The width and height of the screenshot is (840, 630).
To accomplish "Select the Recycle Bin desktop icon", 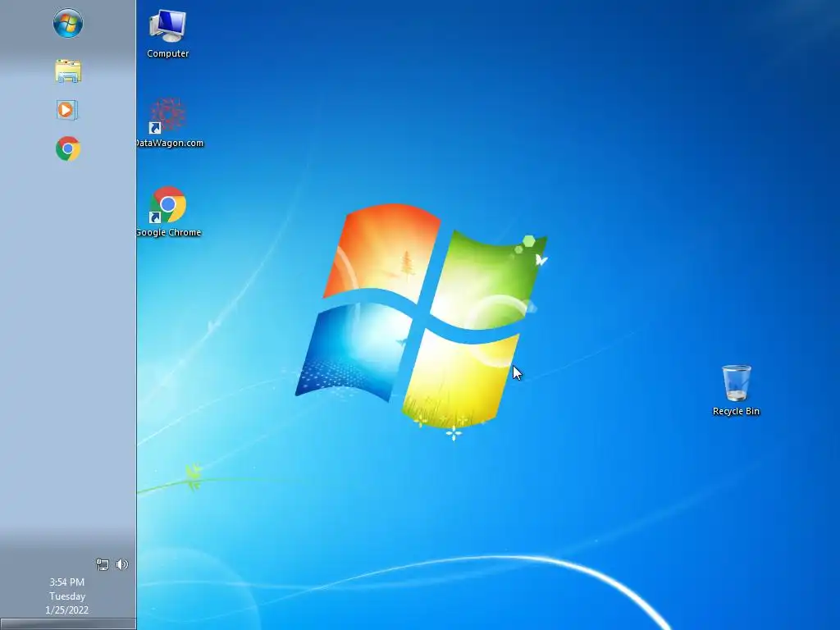I will (x=736, y=390).
